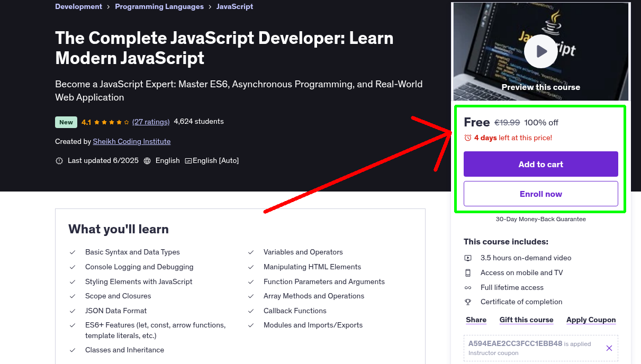The image size is (641, 364).
Task: Click Modules and Imports/Exports item
Action: 313,325
